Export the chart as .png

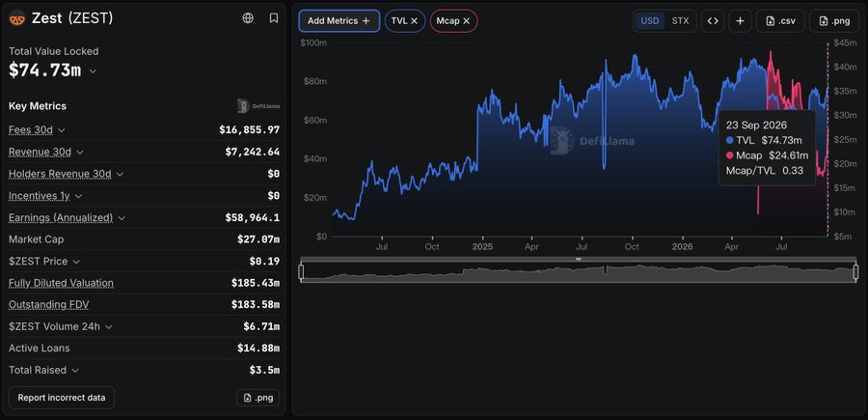(834, 21)
